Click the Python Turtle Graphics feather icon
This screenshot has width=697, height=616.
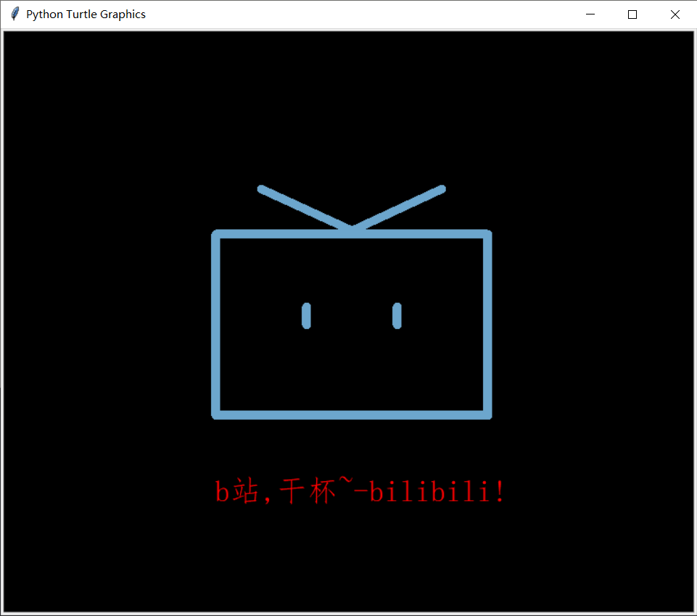click(x=15, y=14)
